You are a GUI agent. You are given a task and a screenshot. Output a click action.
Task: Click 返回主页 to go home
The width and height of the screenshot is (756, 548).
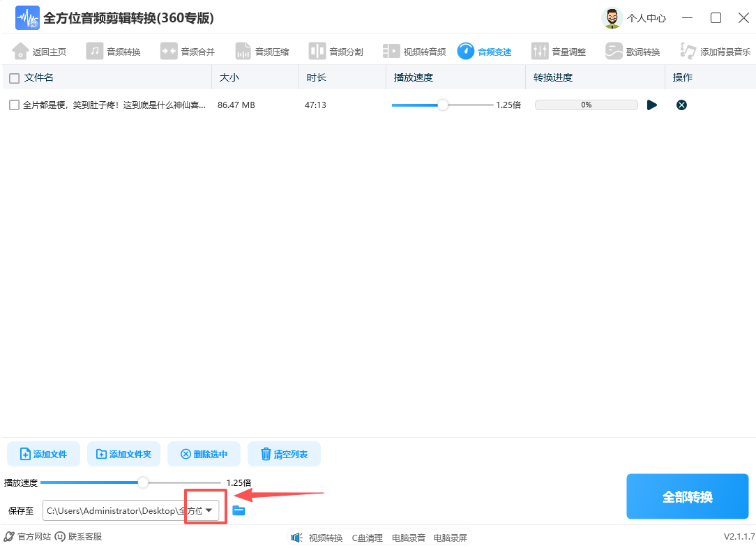tap(40, 50)
